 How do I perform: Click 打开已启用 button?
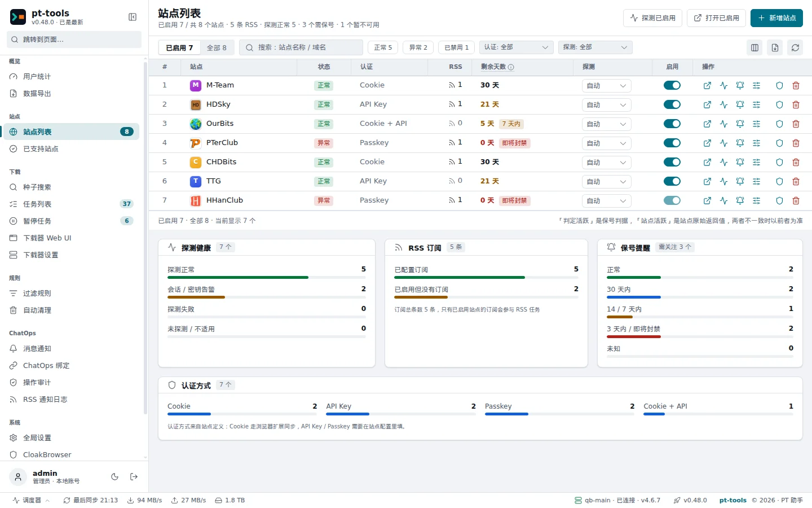click(717, 18)
